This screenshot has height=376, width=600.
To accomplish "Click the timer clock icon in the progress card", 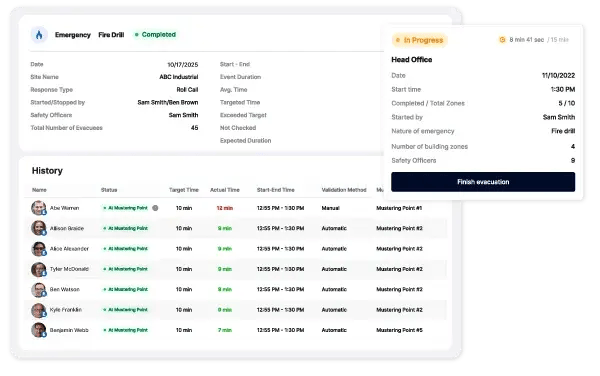I will pyautogui.click(x=502, y=40).
